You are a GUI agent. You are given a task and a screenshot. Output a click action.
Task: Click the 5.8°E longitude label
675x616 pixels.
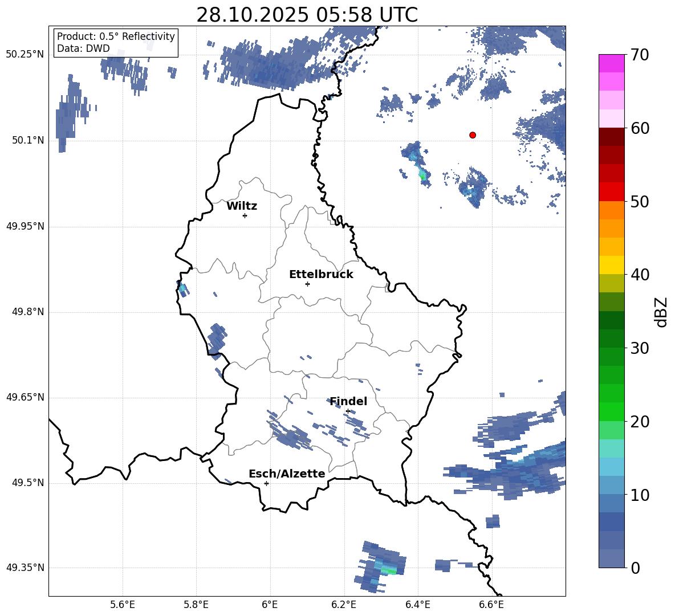point(196,605)
